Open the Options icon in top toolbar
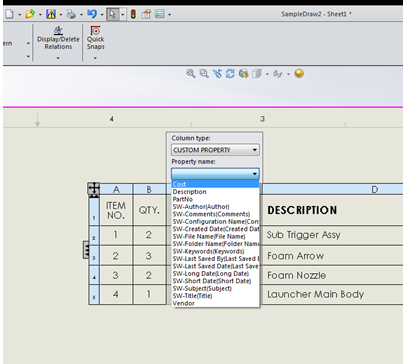 (160, 14)
